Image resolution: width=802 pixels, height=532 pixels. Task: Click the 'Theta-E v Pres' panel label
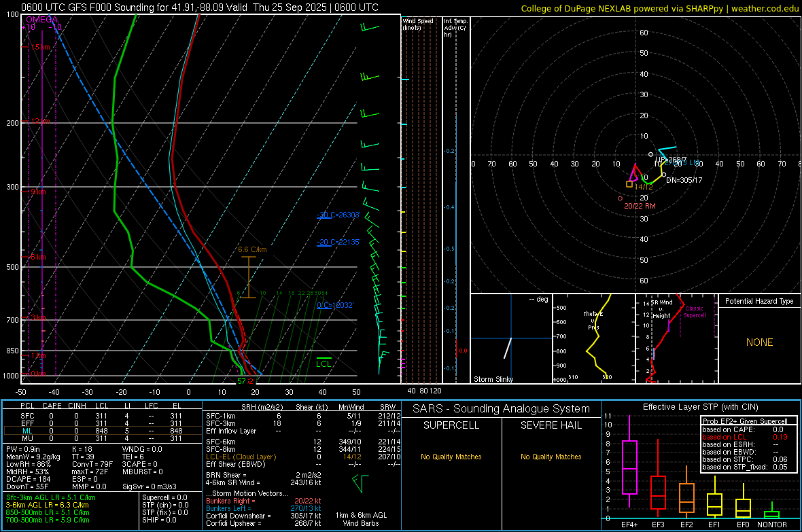tap(593, 321)
